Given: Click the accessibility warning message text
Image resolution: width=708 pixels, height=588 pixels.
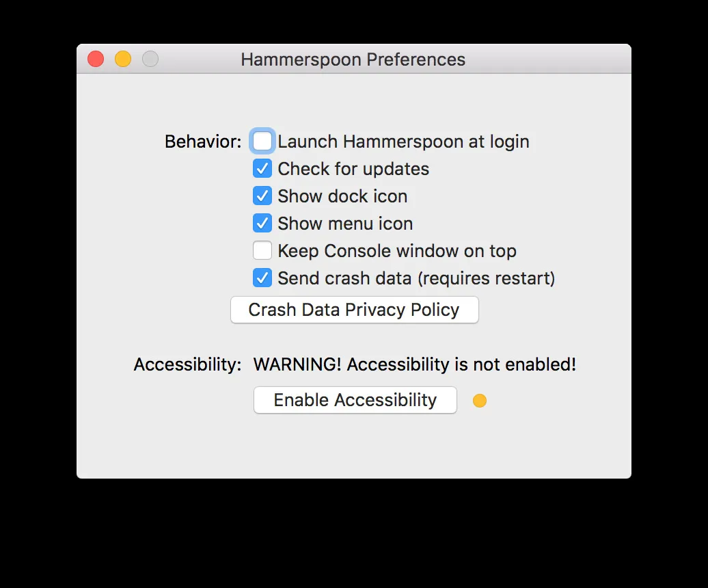Looking at the screenshot, I should [415, 364].
